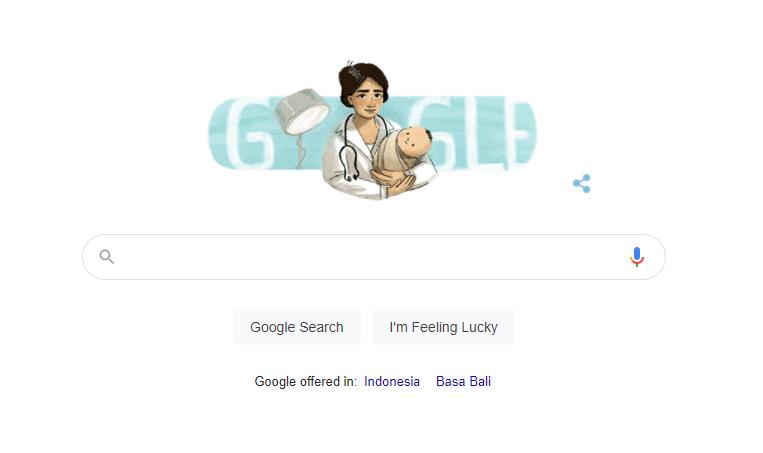Image resolution: width=763 pixels, height=453 pixels.
Task: Click the magnifying glass search icon
Action: coord(107,256)
